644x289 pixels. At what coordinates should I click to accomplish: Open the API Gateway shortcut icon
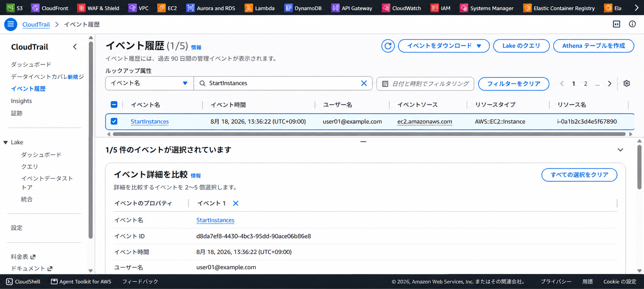(335, 8)
